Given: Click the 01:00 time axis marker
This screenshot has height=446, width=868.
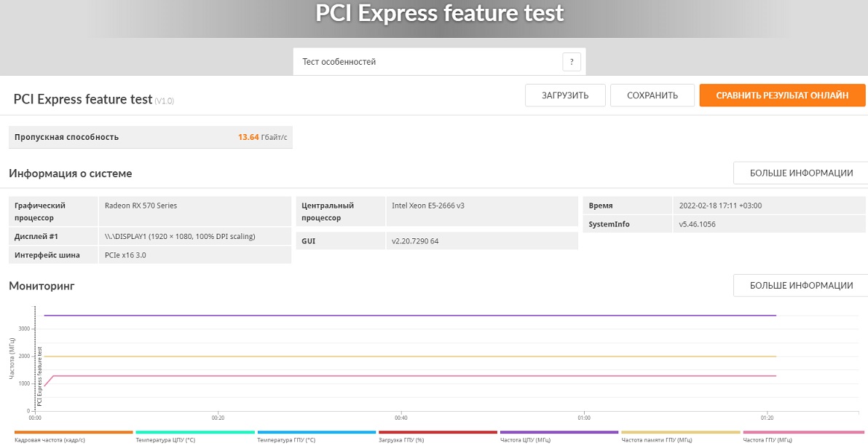Looking at the screenshot, I should 584,418.
